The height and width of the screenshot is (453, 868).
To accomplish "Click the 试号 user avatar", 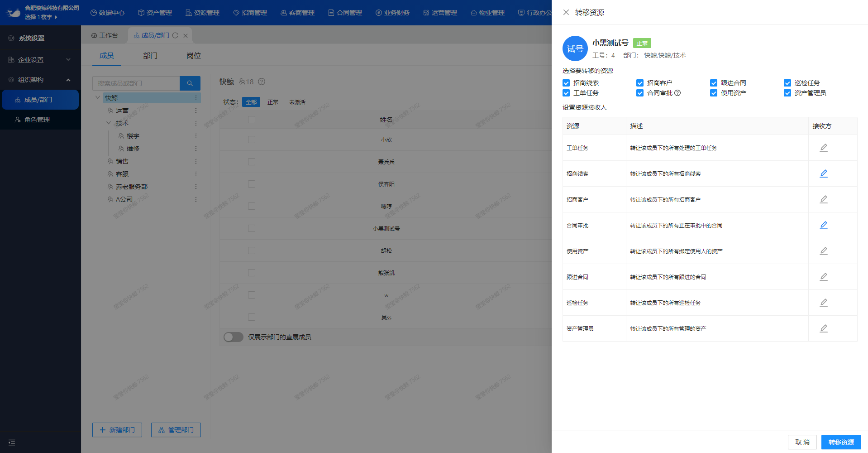I will click(575, 48).
